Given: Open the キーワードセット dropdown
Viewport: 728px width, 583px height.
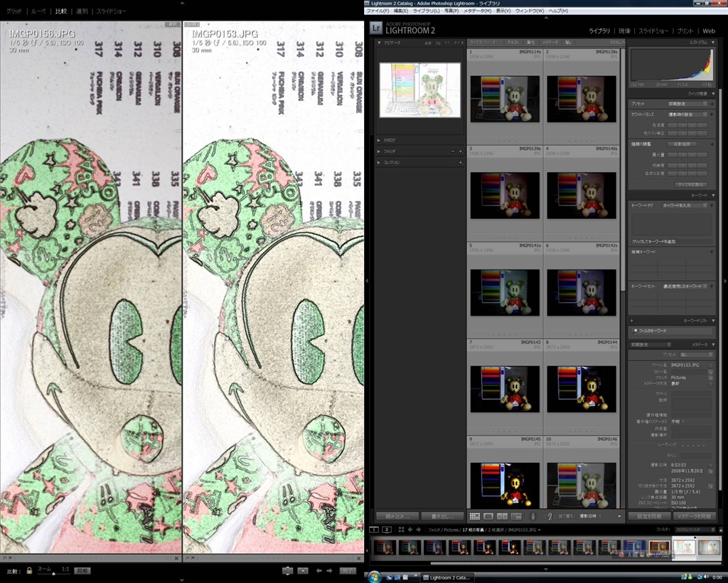Looking at the screenshot, I should tap(685, 287).
